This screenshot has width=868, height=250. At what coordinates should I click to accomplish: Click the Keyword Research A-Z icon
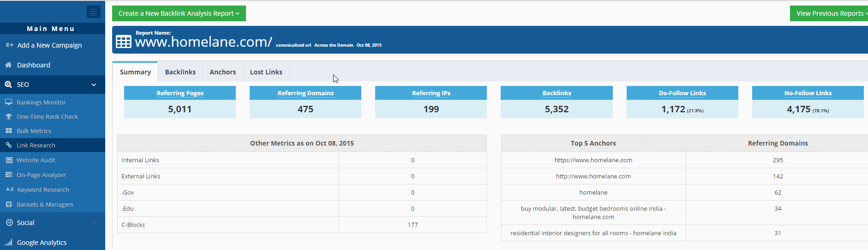tap(9, 189)
